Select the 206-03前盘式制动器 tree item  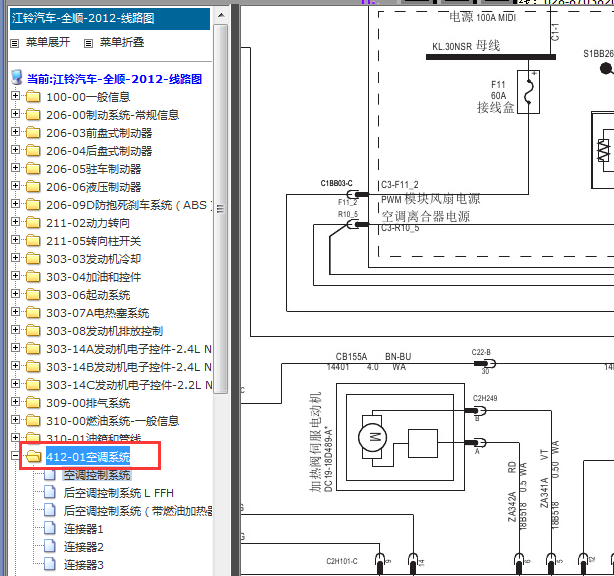tap(99, 133)
